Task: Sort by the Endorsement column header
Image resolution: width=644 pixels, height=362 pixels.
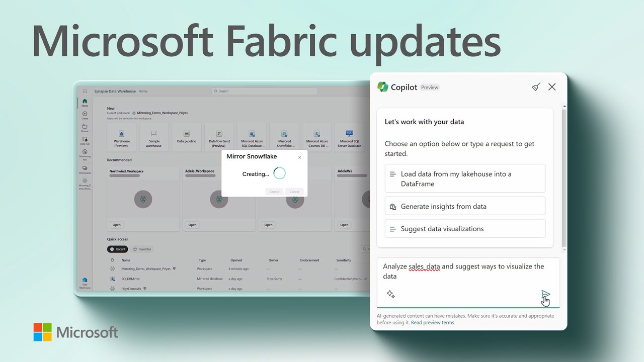Action: (309, 260)
